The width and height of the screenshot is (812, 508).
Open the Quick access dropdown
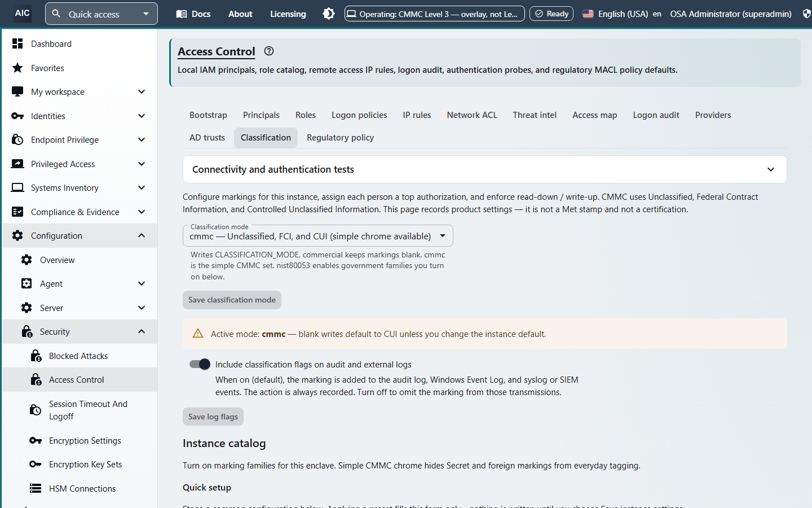click(x=101, y=14)
